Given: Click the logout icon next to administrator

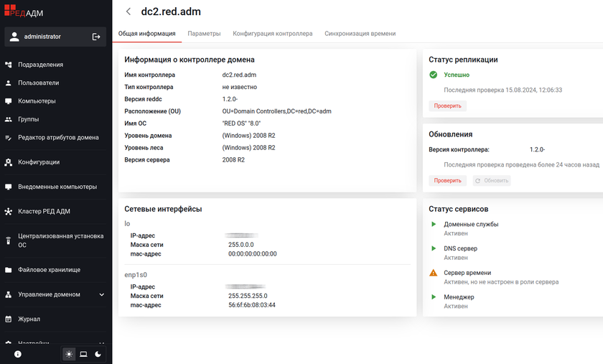Looking at the screenshot, I should [96, 37].
